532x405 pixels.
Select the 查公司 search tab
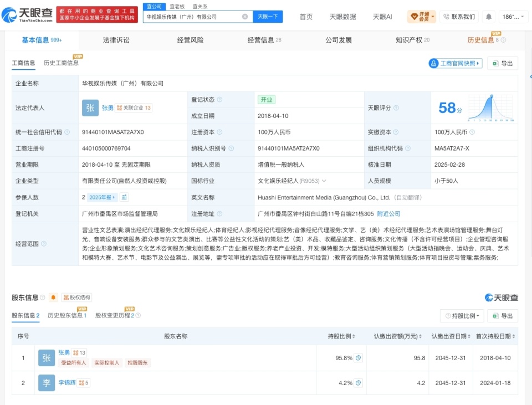tap(155, 7)
